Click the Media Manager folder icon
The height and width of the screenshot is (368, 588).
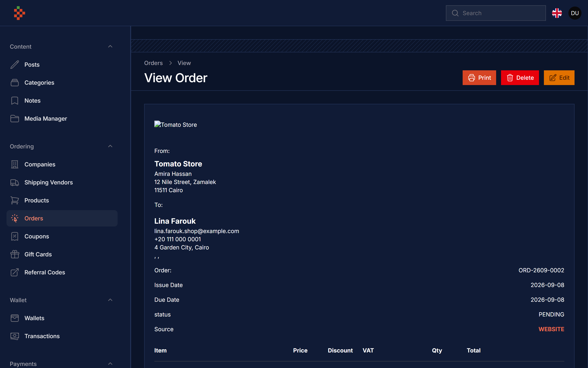point(14,119)
